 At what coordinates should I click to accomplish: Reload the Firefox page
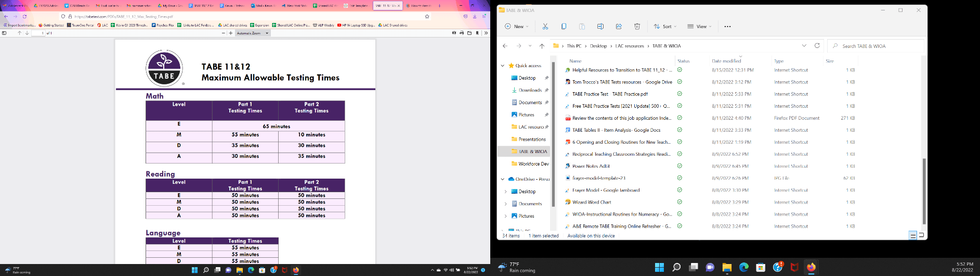[24, 16]
